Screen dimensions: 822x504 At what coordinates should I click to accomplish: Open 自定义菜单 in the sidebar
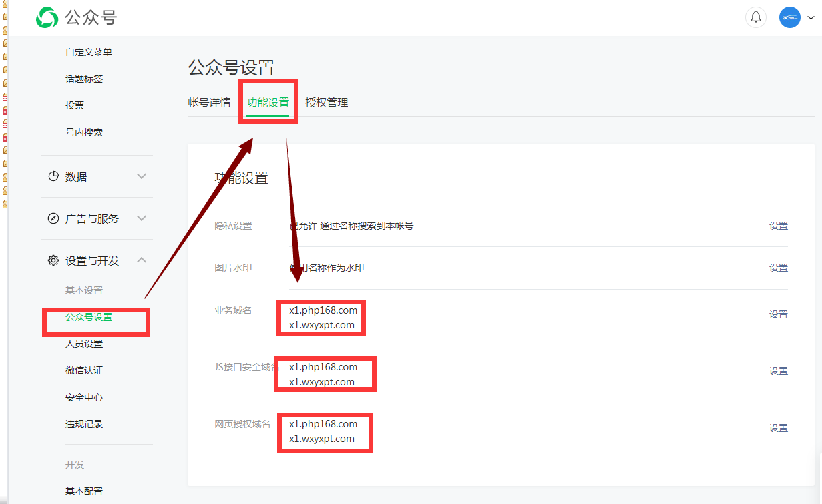coord(89,52)
